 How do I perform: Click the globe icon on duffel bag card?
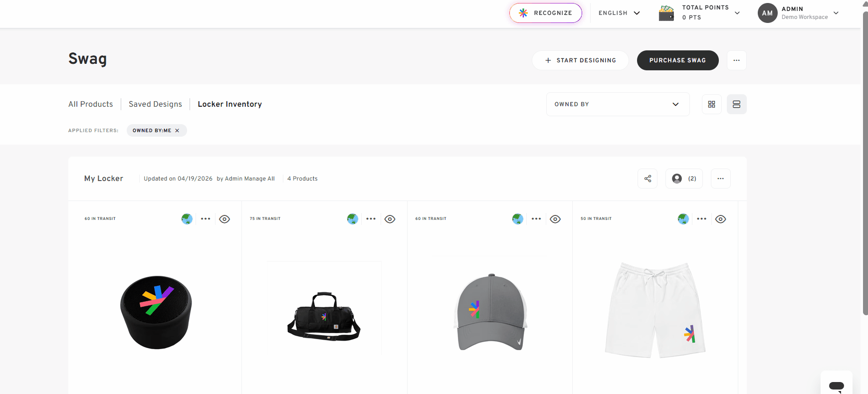coord(353,219)
